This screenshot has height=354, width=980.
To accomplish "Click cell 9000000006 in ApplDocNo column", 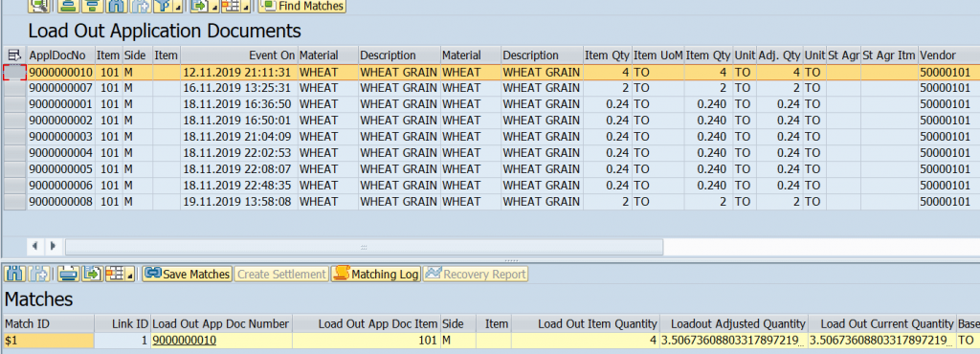I will (61, 186).
